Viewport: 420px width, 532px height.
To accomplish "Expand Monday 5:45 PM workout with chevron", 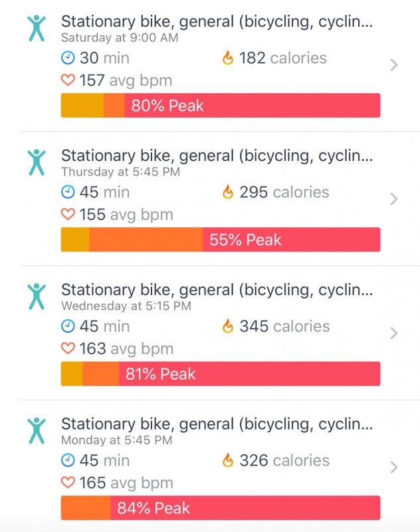I will tap(393, 467).
